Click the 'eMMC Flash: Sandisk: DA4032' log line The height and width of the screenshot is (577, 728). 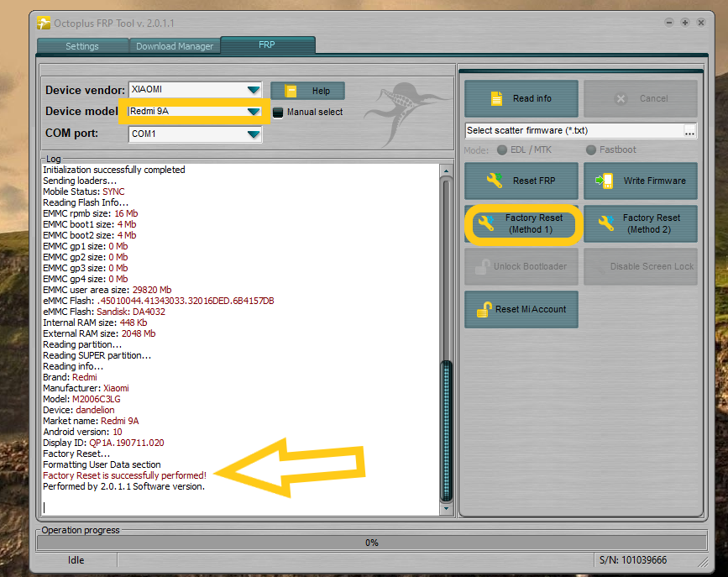pos(104,312)
